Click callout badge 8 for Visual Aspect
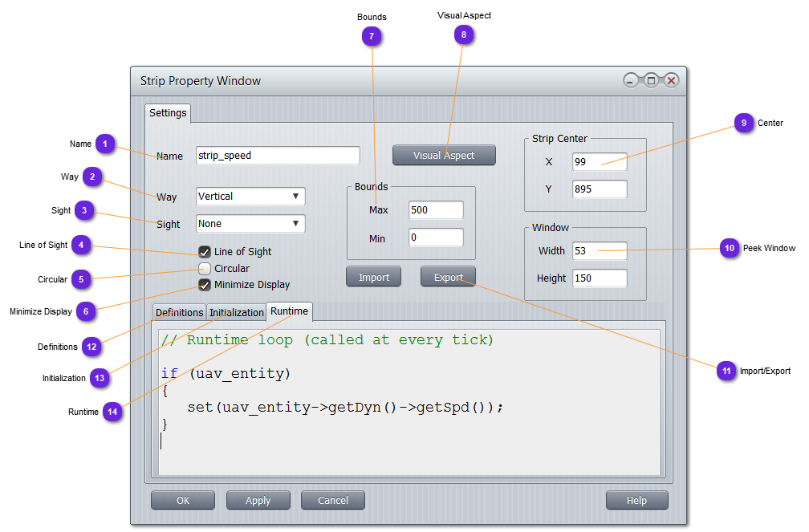This screenshot has height=532, width=809. pyautogui.click(x=464, y=34)
